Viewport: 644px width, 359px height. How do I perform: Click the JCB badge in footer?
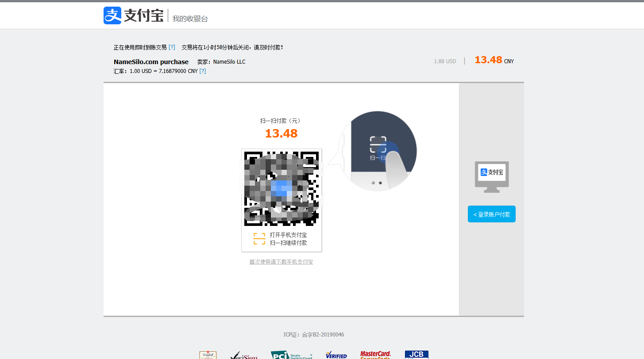pos(416,355)
